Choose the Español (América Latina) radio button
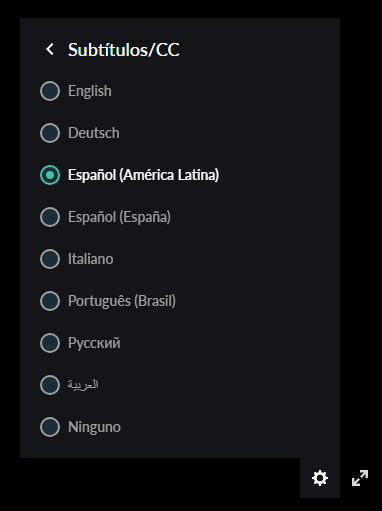 [50, 175]
